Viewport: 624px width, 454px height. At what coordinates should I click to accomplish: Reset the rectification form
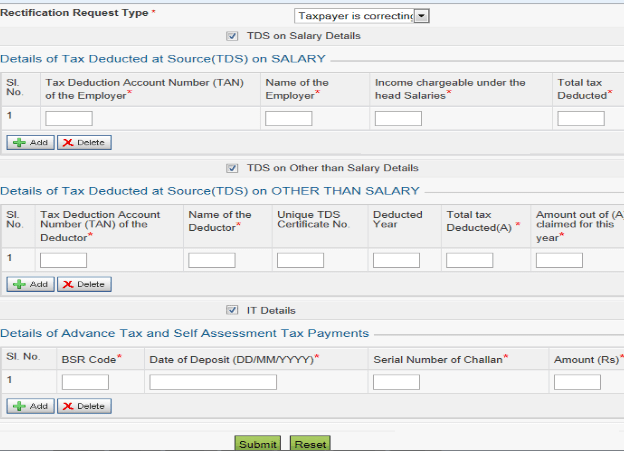(x=310, y=444)
